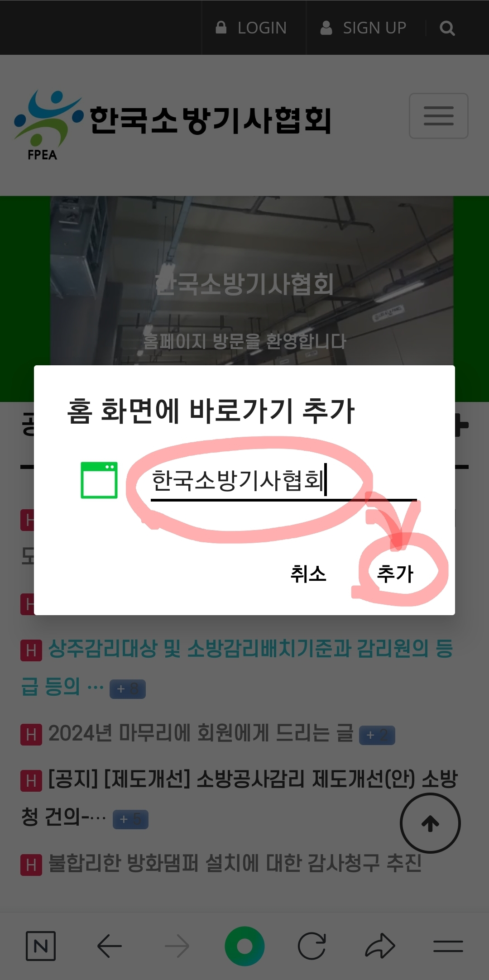Open the 2024년 마무리에 회원에게 드리는 글 post
This screenshot has height=980, width=489.
coord(201,733)
